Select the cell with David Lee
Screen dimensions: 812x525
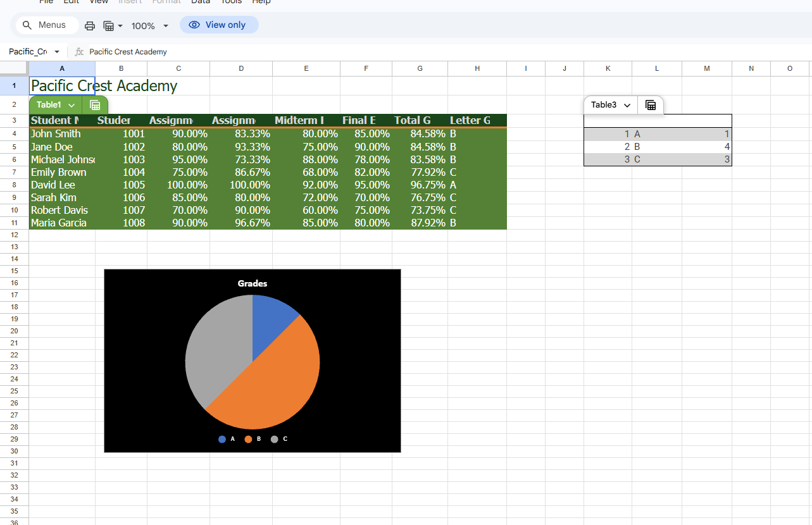(x=62, y=185)
